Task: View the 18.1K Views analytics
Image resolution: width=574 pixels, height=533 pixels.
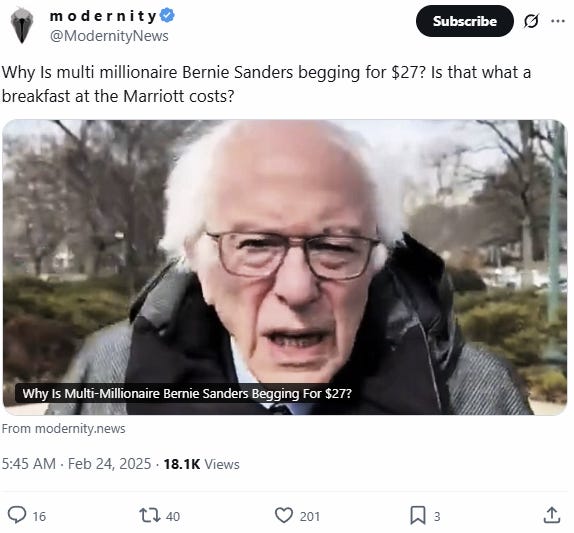Action: [201, 464]
